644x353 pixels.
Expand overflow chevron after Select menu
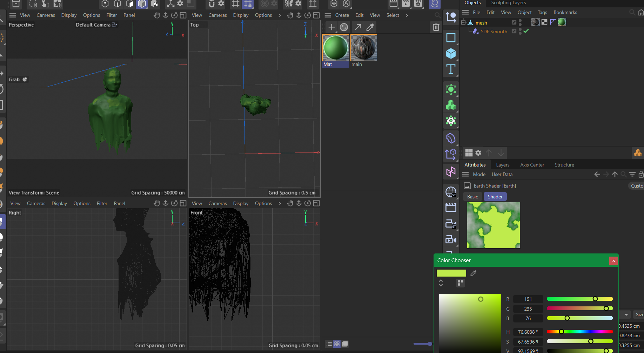[407, 15]
